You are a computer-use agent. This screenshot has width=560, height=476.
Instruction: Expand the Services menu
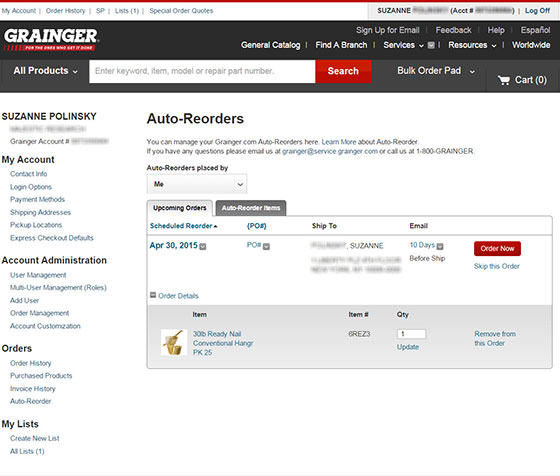[403, 45]
